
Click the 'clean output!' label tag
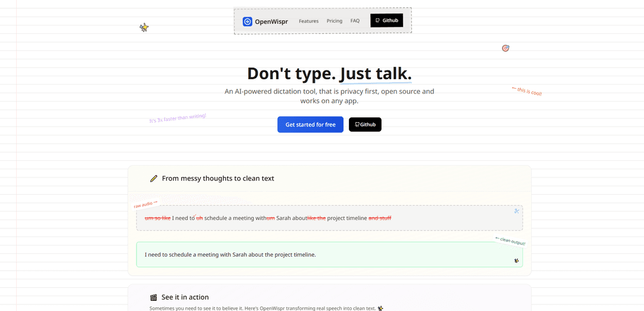(x=510, y=241)
